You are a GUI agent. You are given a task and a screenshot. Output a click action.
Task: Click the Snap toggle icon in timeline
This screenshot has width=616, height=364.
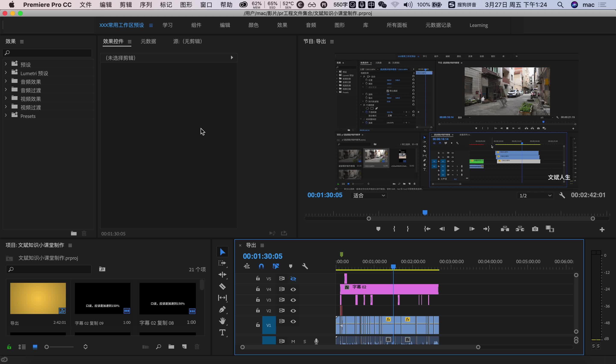[x=261, y=266]
